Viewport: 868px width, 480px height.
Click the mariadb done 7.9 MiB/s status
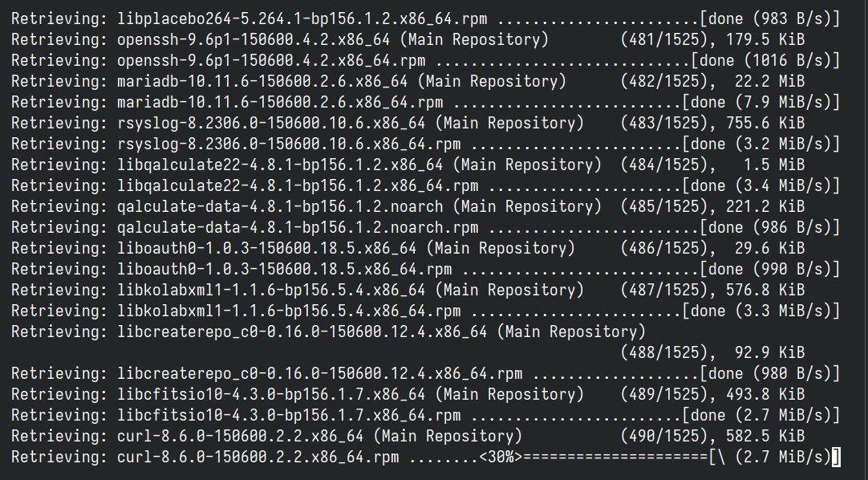pos(761,103)
